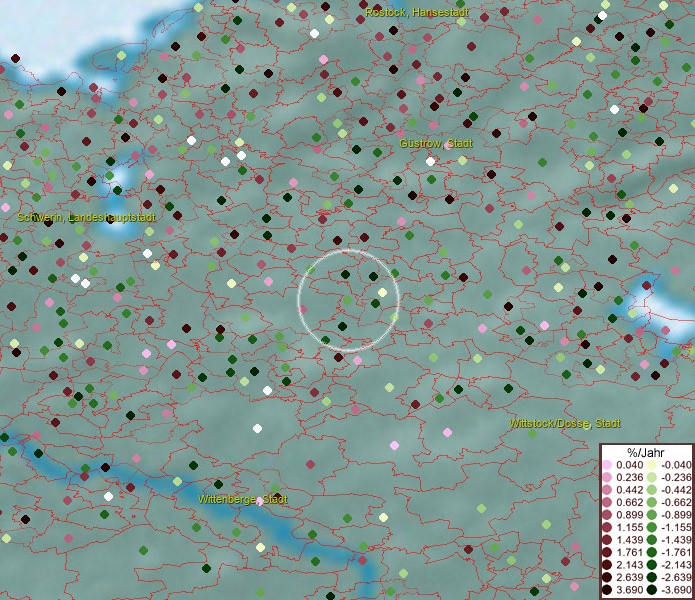The width and height of the screenshot is (695, 600).
Task: Select the Schwerin, Landeshauptstadt label
Action: pyautogui.click(x=86, y=217)
